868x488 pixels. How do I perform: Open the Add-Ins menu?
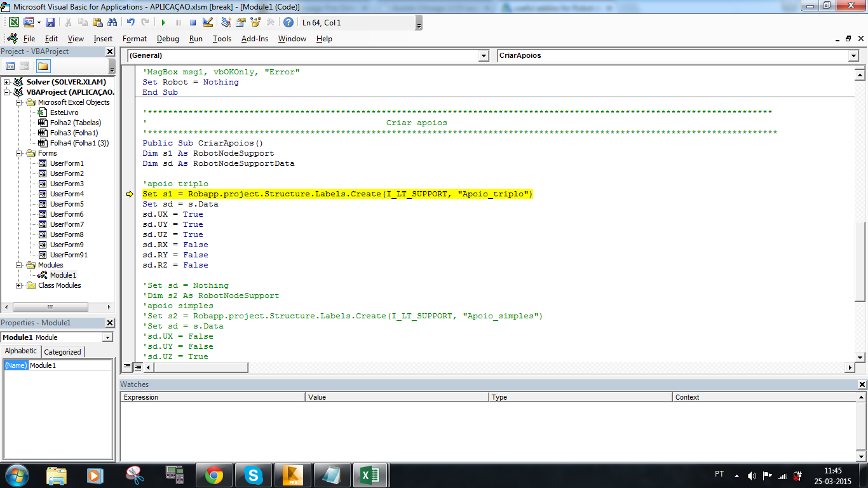pos(255,39)
